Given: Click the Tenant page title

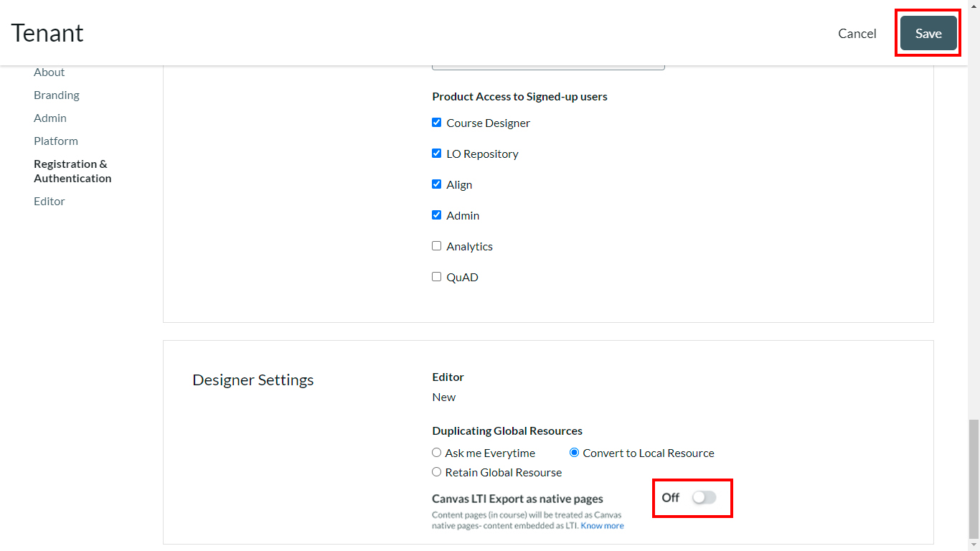Looking at the screenshot, I should coord(47,33).
